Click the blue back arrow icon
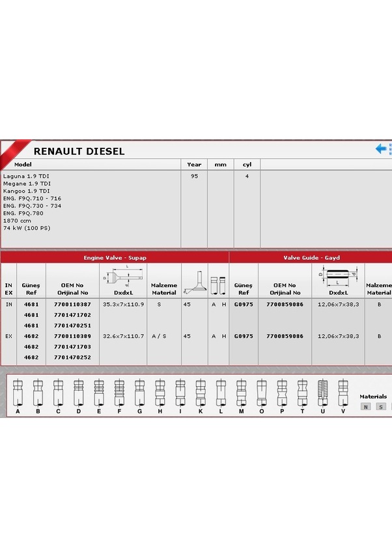 click(x=381, y=148)
